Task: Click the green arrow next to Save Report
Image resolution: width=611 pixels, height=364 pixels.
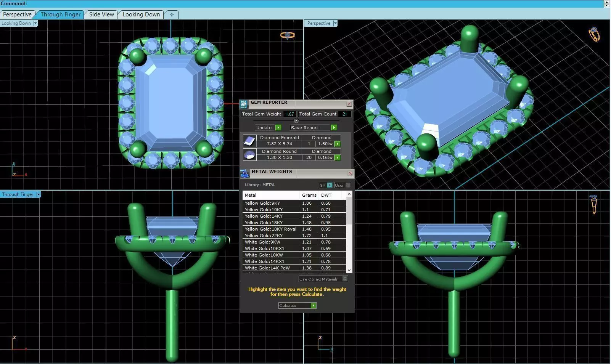Action: click(334, 128)
